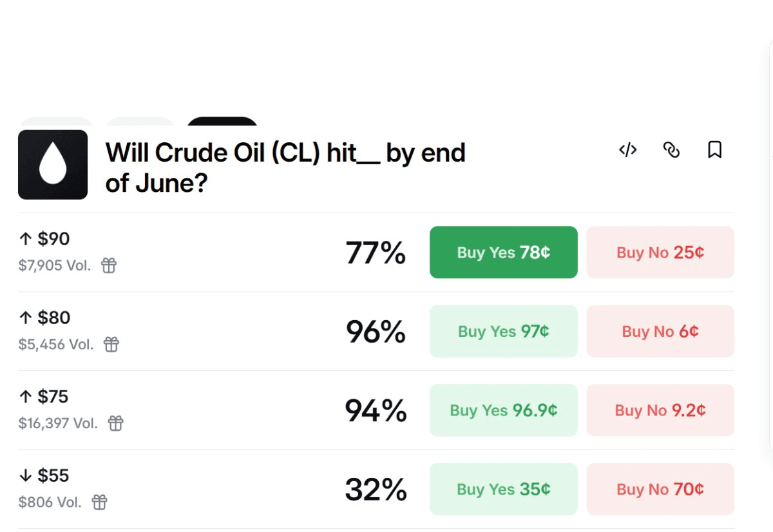The image size is (773, 532).
Task: Click Buy No 70¢ for $55
Action: click(x=660, y=489)
